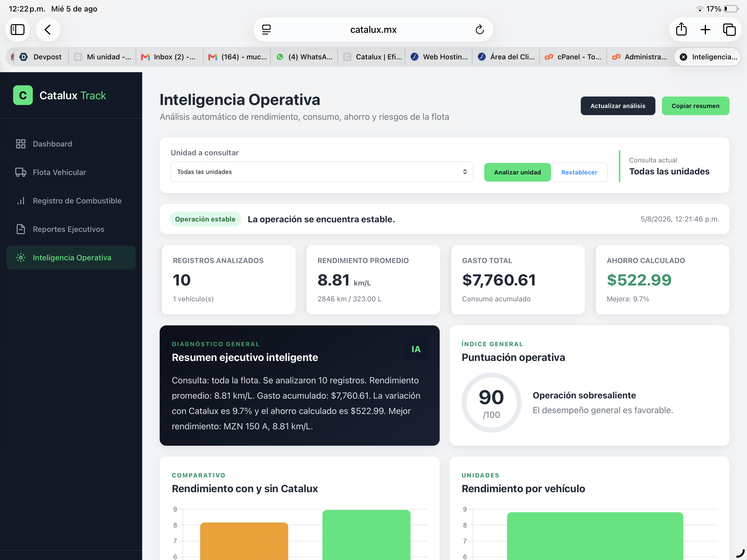747x560 pixels.
Task: Click the green bar in Rendimiento por vehículo
Action: pyautogui.click(x=595, y=536)
